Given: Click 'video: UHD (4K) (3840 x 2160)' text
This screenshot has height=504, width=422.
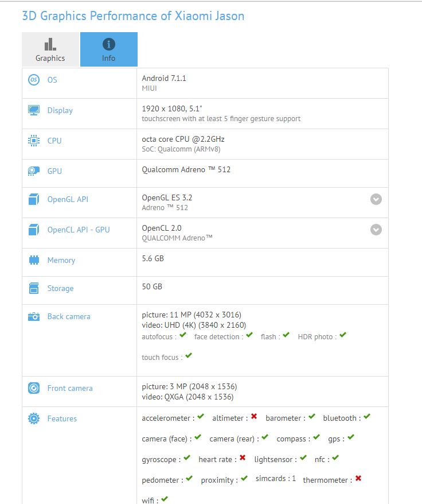Looking at the screenshot, I should pos(194,325).
